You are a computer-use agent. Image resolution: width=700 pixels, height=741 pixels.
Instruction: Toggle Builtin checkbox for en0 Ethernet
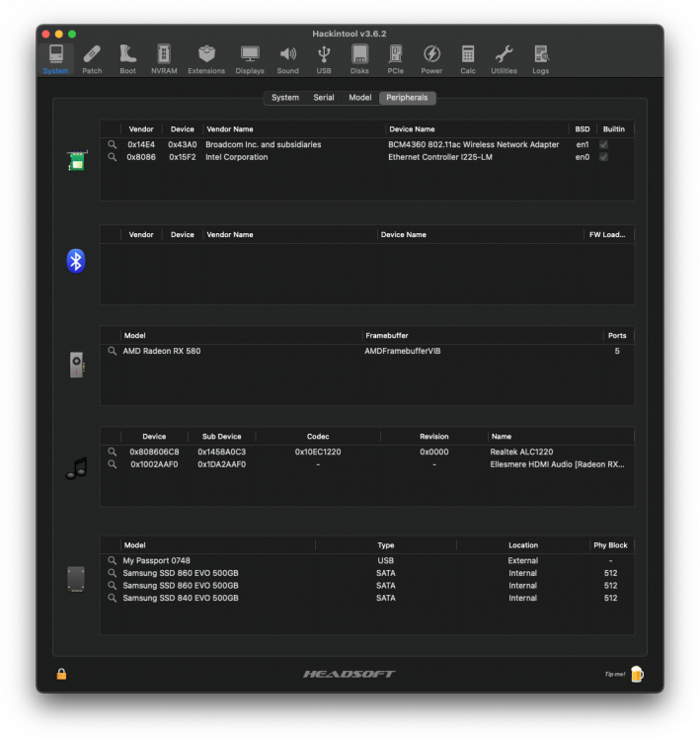click(x=603, y=157)
